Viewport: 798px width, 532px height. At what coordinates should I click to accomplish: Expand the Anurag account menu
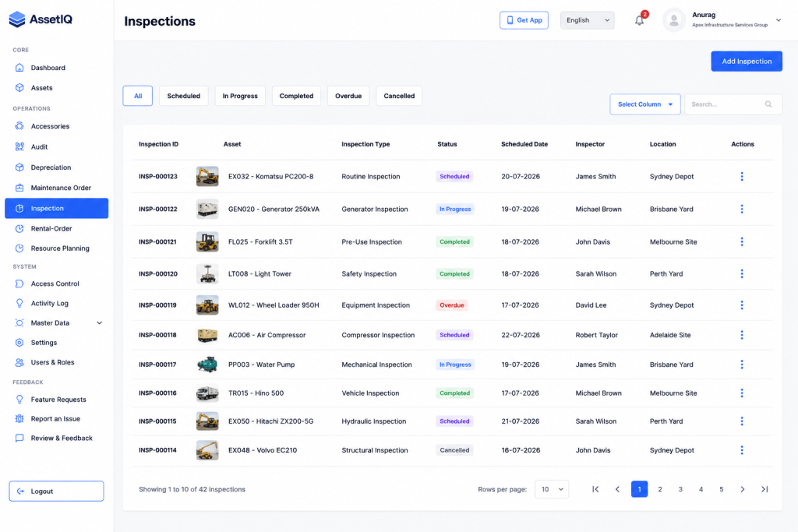point(779,20)
